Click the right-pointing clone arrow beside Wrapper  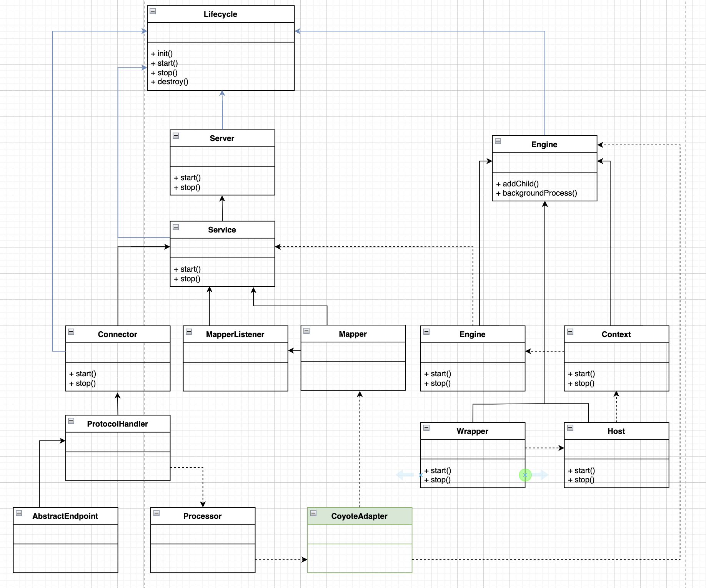pyautogui.click(x=541, y=475)
